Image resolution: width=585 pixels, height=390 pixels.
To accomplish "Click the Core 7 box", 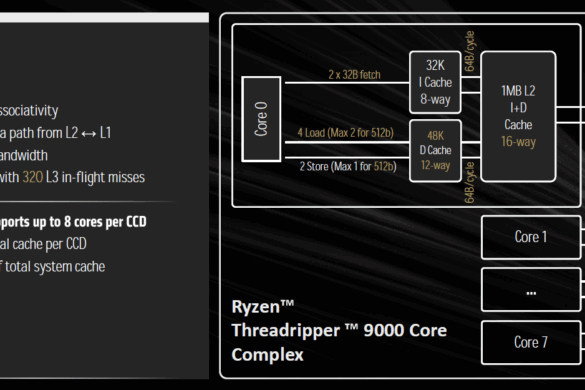I will tap(531, 342).
